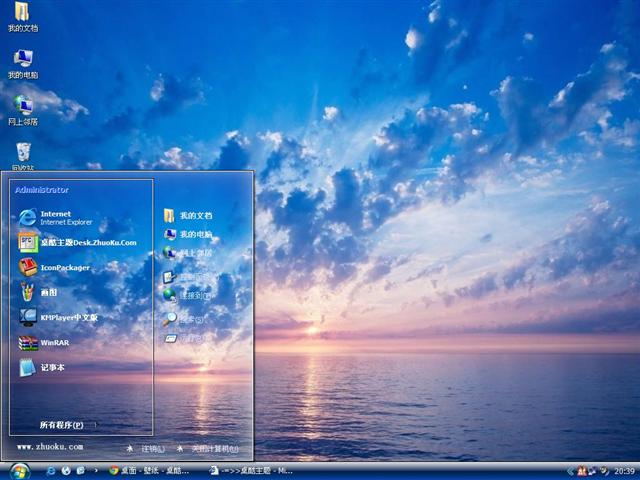Select 我的电脑 in Start menu right column

(194, 234)
